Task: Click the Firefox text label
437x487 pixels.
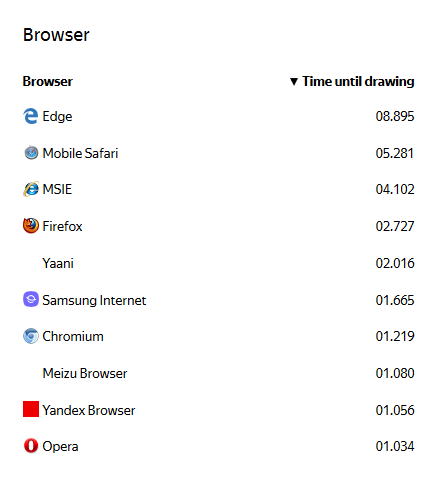Action: click(62, 226)
